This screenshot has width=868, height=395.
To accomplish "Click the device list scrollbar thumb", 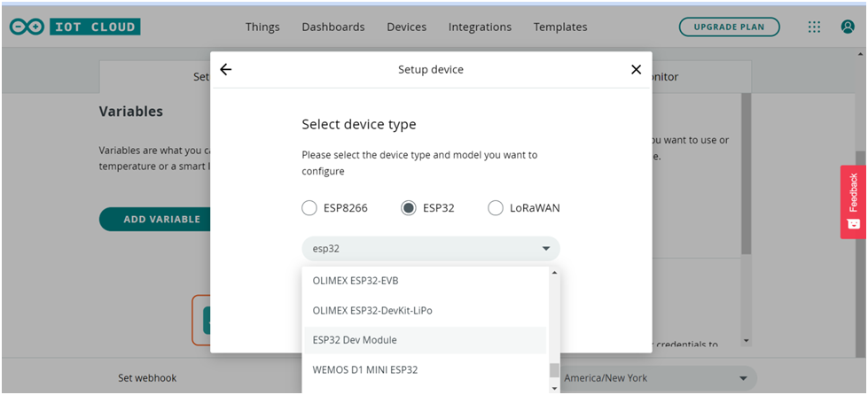I will [555, 370].
